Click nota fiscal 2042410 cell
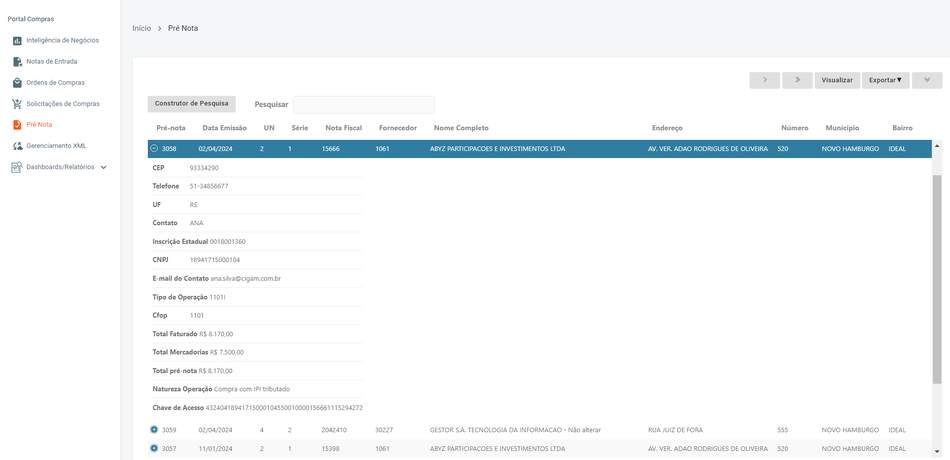Image resolution: width=950 pixels, height=460 pixels. click(334, 430)
